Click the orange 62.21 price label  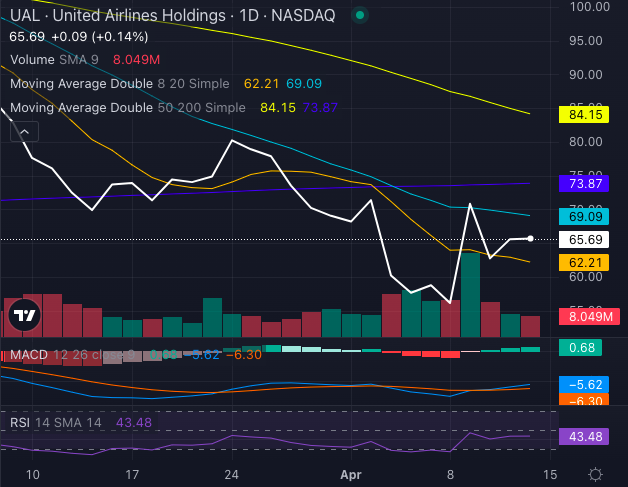tap(585, 262)
